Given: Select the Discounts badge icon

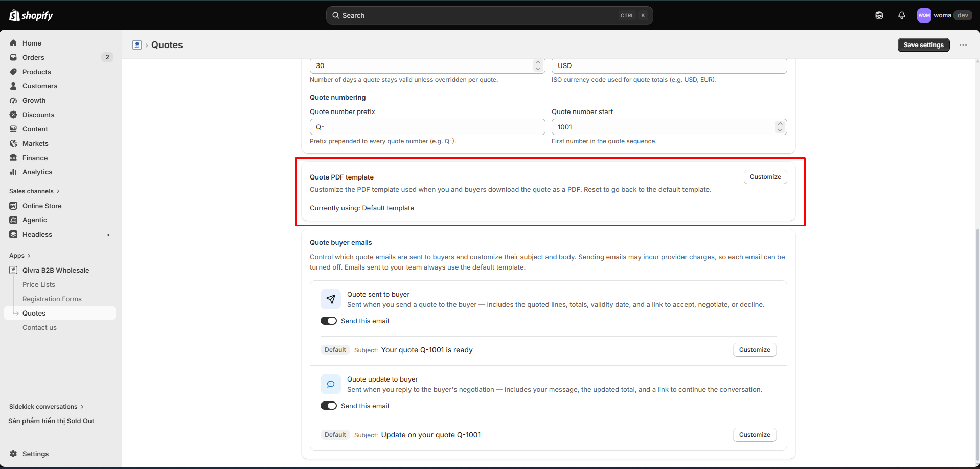Looking at the screenshot, I should (x=14, y=115).
